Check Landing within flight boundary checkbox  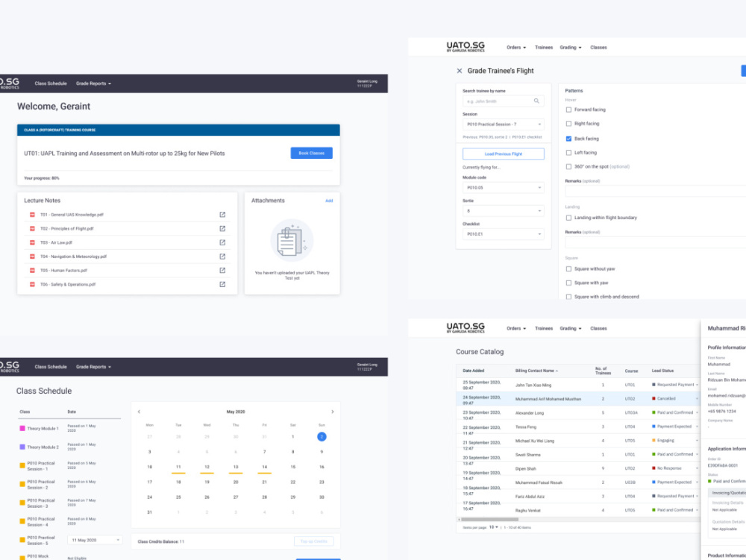pyautogui.click(x=568, y=218)
